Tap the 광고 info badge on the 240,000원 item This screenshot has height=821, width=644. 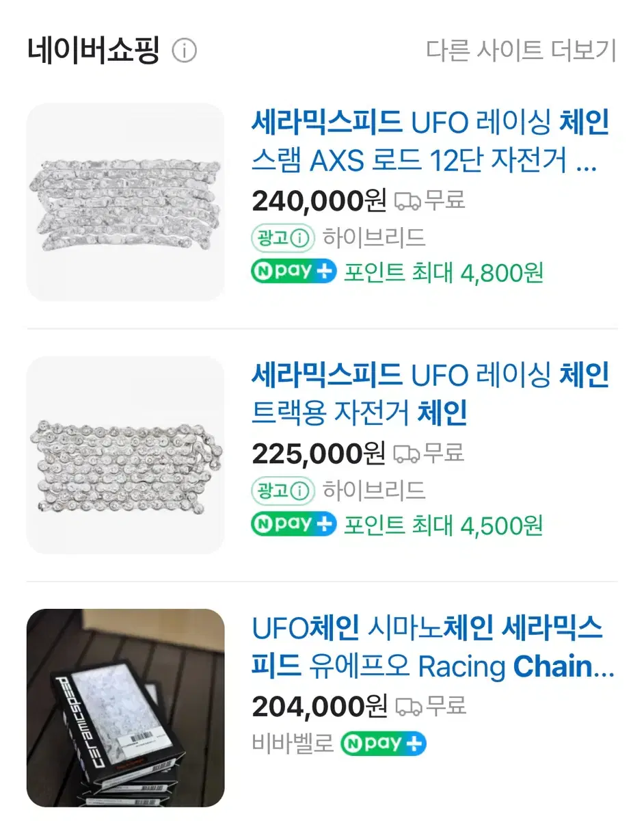coord(282,238)
